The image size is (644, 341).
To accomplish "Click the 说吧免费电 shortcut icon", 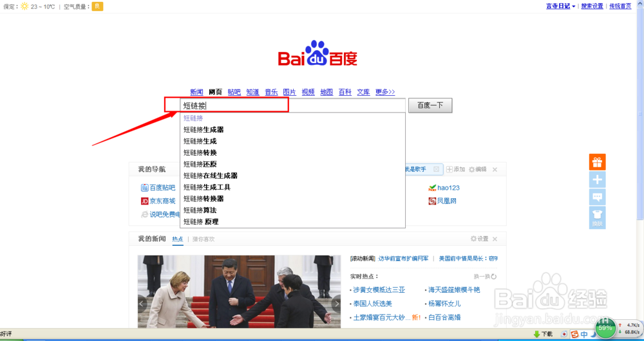I will click(x=144, y=214).
